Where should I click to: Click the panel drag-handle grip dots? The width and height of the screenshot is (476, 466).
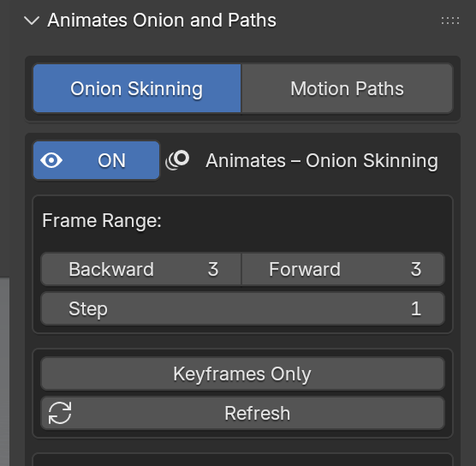click(x=450, y=21)
